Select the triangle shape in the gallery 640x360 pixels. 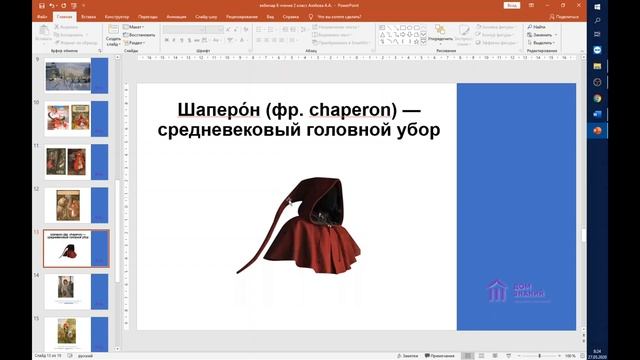coord(382,35)
